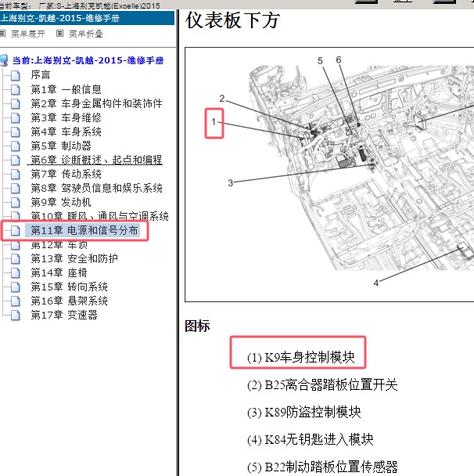This screenshot has width=474, height=476.
Task: Click the page icon beside 序言
Action: 16,75
